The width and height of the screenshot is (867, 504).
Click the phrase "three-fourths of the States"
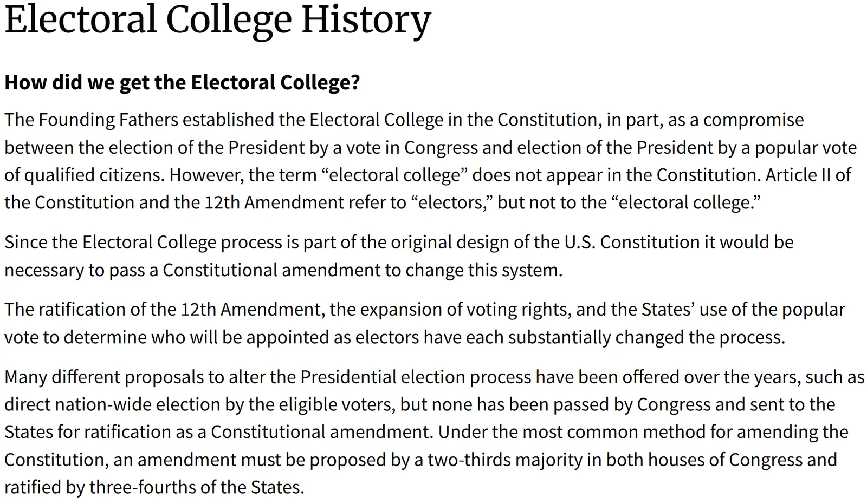click(x=196, y=487)
